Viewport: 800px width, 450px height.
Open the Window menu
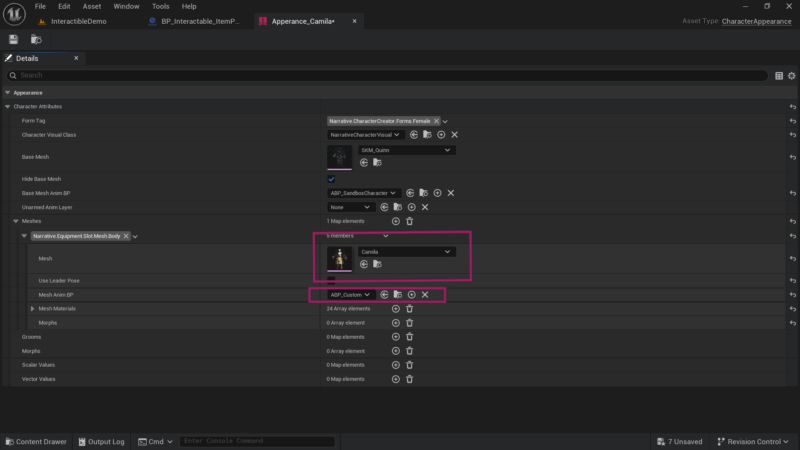pyautogui.click(x=126, y=6)
